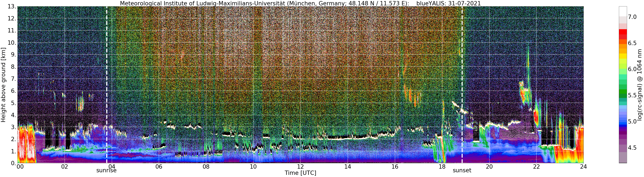Click the height axis tick '0.'

14,163
